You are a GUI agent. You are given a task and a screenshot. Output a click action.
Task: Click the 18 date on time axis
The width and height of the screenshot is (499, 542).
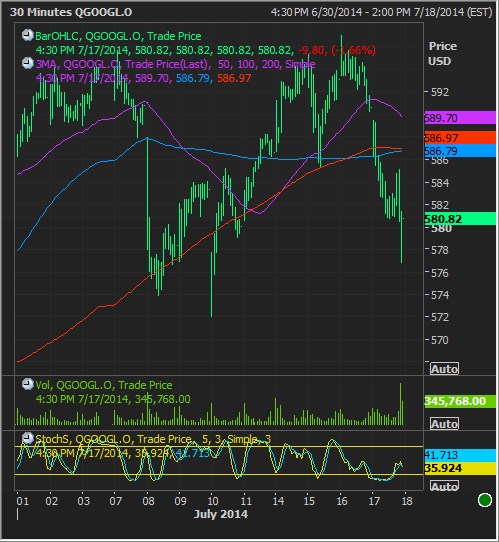[x=407, y=501]
